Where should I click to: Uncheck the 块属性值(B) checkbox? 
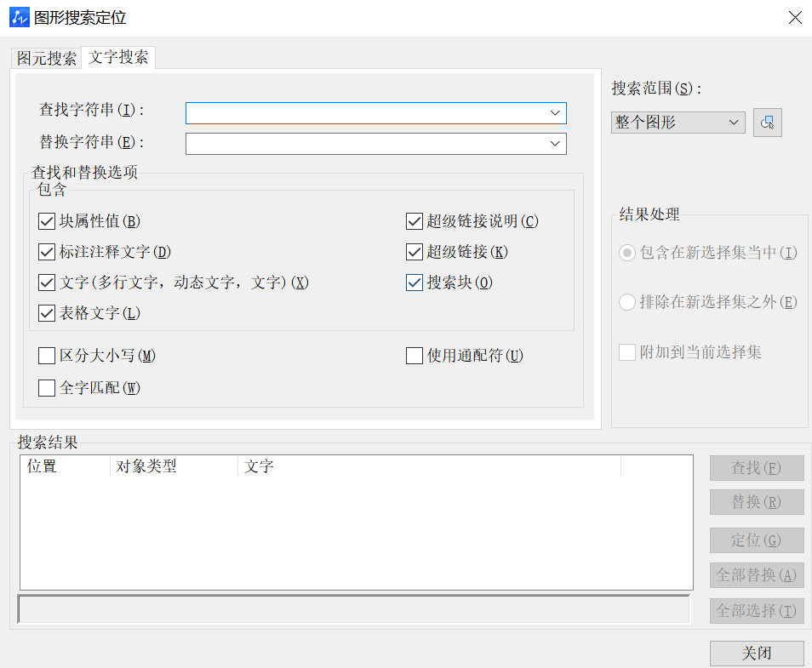click(x=47, y=221)
